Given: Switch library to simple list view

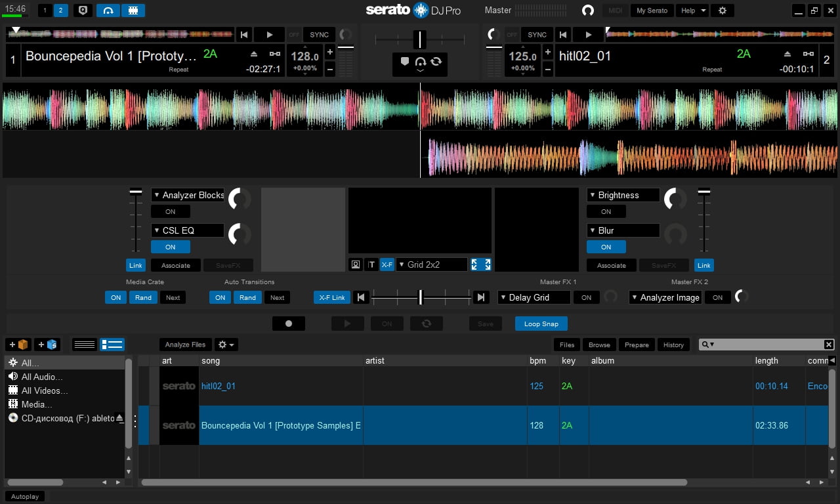Looking at the screenshot, I should pos(85,345).
